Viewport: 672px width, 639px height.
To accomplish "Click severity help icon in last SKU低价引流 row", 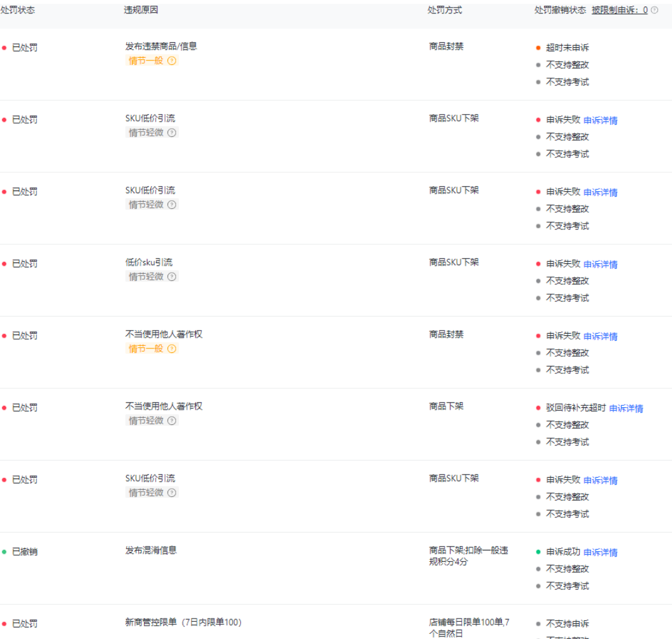I will click(171, 493).
